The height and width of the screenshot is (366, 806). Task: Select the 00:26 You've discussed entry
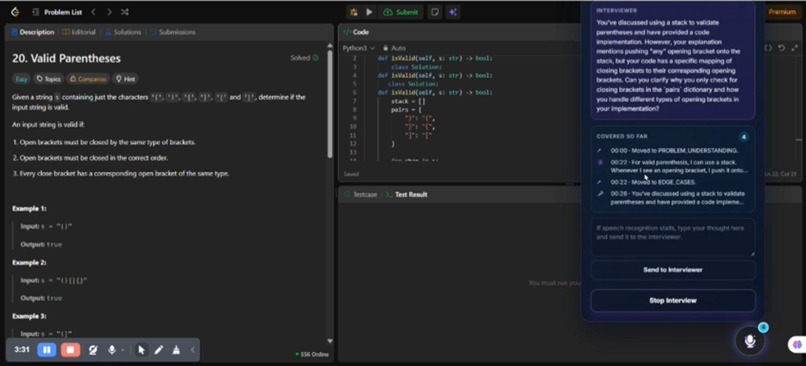673,198
